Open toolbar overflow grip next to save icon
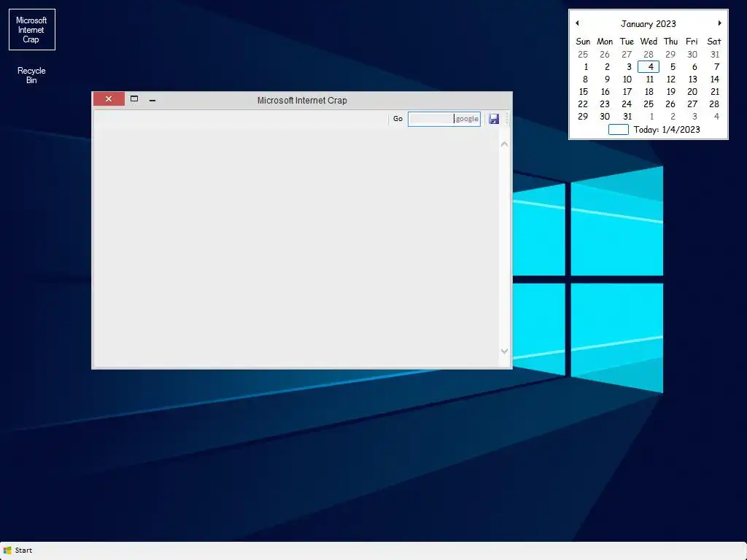The image size is (747, 560). (x=507, y=119)
